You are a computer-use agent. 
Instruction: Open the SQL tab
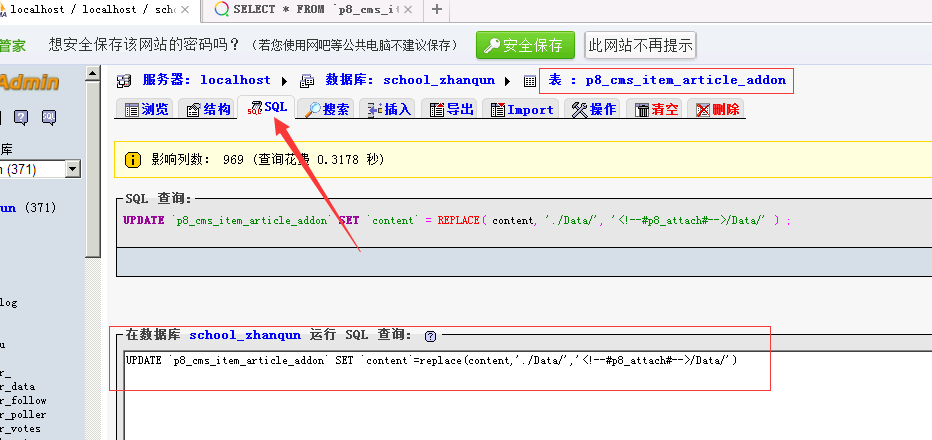point(267,108)
